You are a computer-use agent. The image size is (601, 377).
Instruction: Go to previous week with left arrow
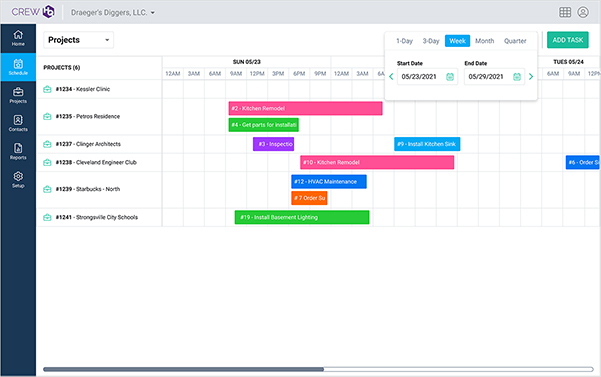391,77
